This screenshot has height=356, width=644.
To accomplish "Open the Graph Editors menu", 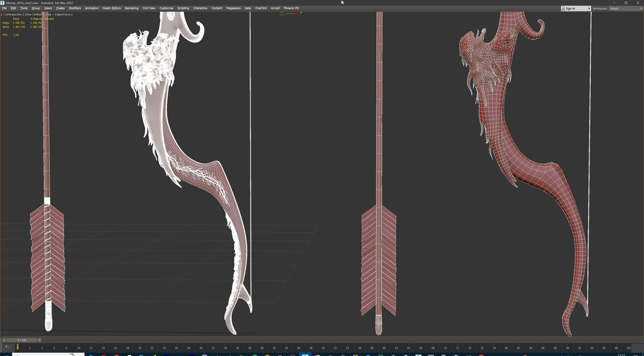I will pos(112,8).
